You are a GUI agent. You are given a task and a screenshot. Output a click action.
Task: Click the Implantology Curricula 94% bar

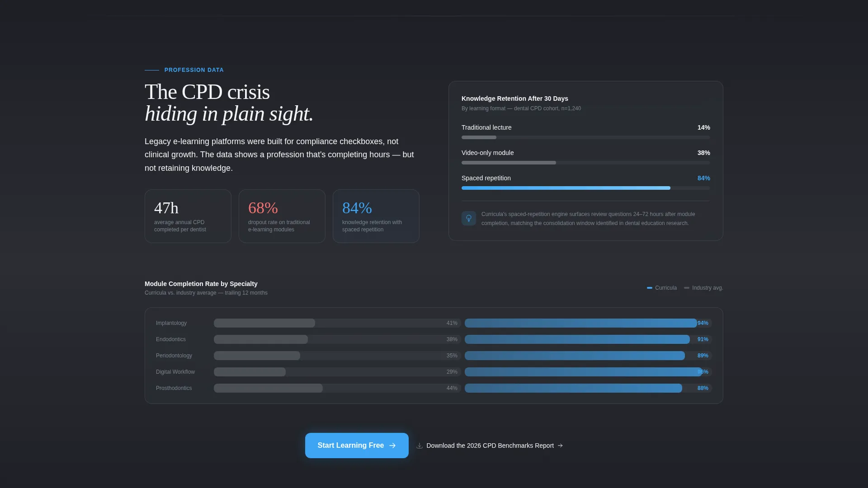click(588, 323)
